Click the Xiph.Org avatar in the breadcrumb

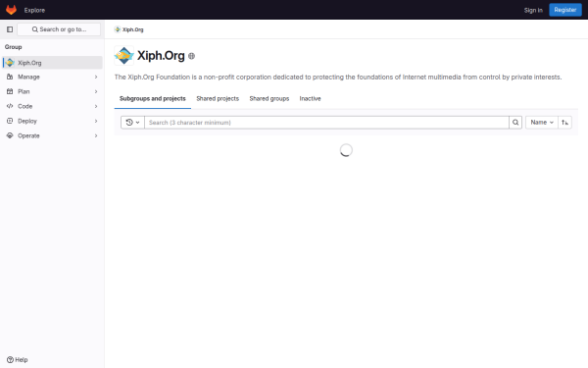point(118,29)
